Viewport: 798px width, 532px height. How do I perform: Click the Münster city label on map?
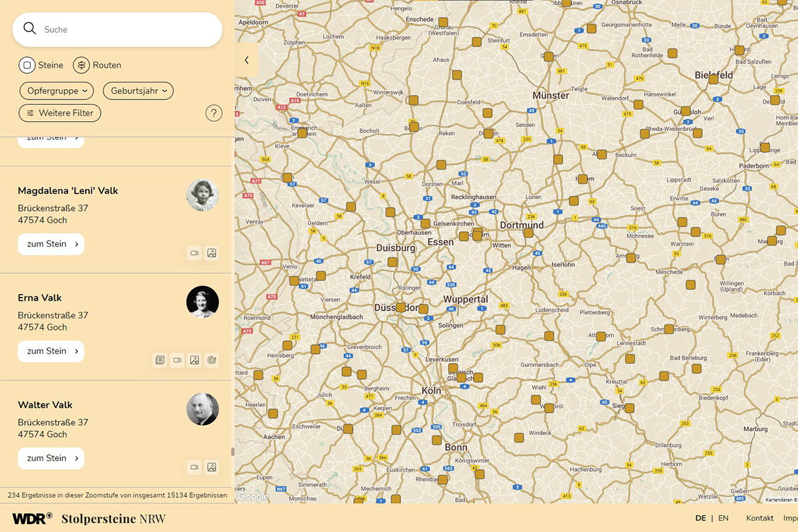(551, 96)
